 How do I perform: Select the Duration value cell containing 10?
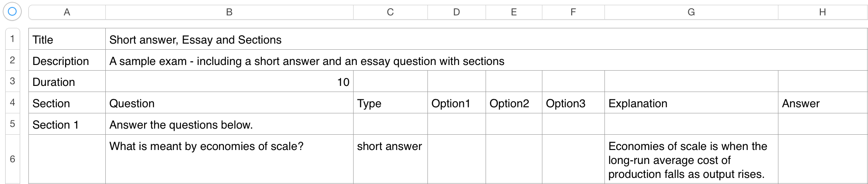[x=229, y=82]
